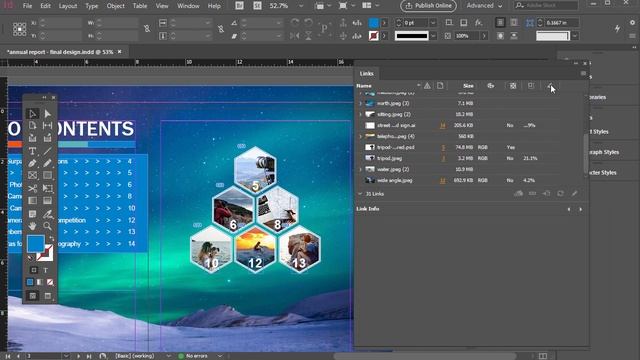Go to the last page in the status bar
The height and width of the screenshot is (360, 640).
pyautogui.click(x=89, y=356)
